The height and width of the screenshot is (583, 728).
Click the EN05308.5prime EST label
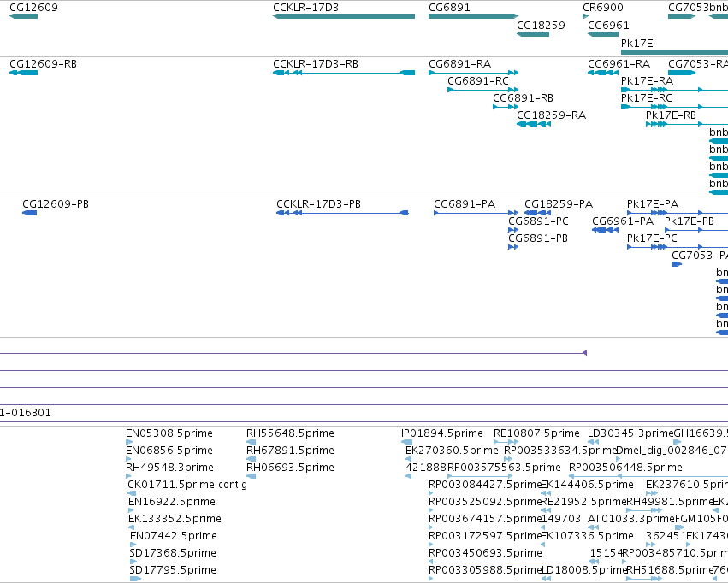tap(169, 433)
